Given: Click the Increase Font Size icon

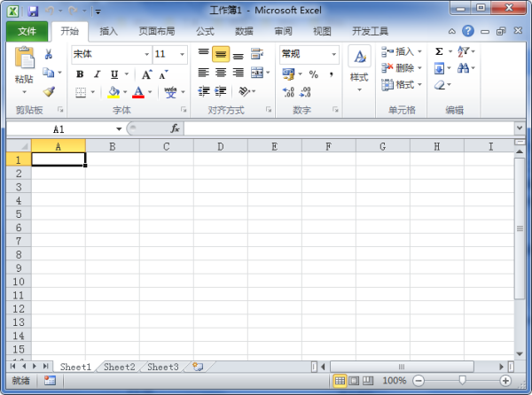Looking at the screenshot, I should [146, 74].
